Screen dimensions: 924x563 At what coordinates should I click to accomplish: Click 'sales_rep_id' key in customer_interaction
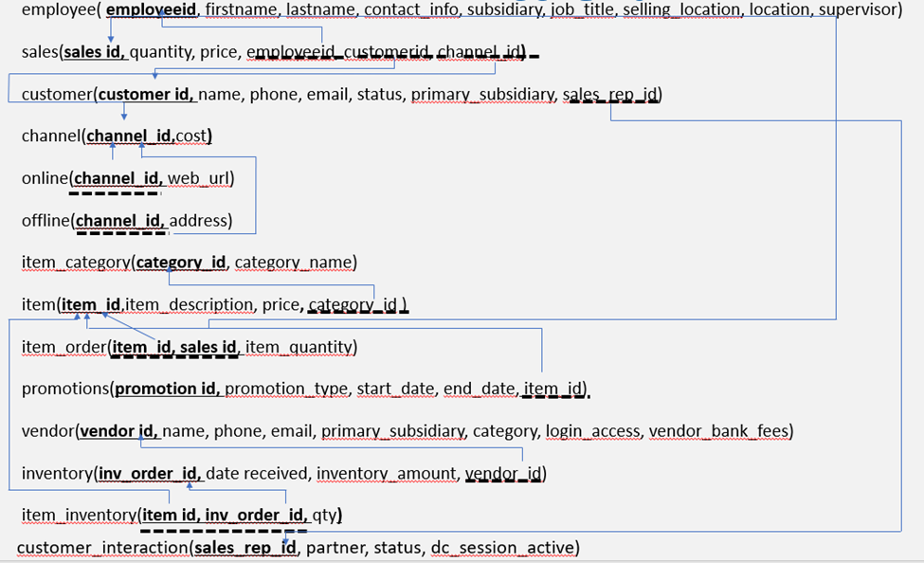click(x=245, y=548)
